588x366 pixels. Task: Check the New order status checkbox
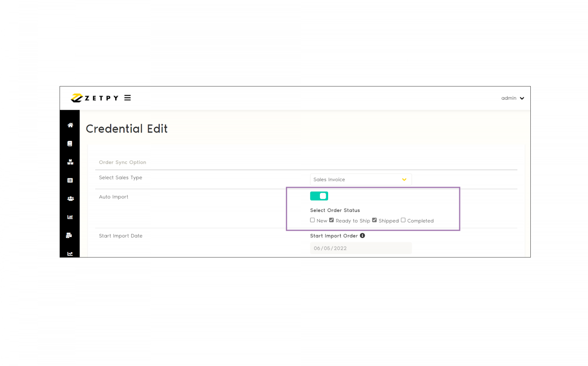pyautogui.click(x=312, y=220)
